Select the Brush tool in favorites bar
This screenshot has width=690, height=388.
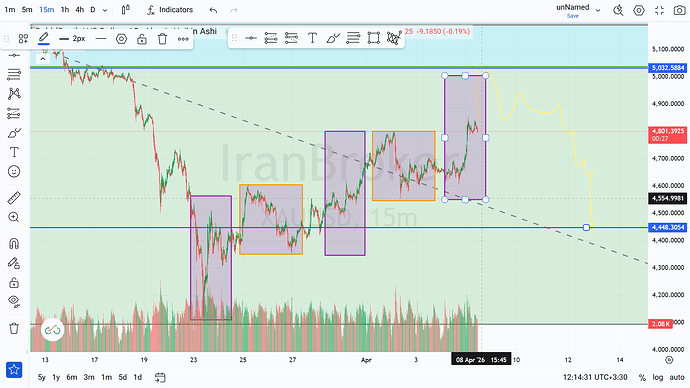pyautogui.click(x=333, y=38)
